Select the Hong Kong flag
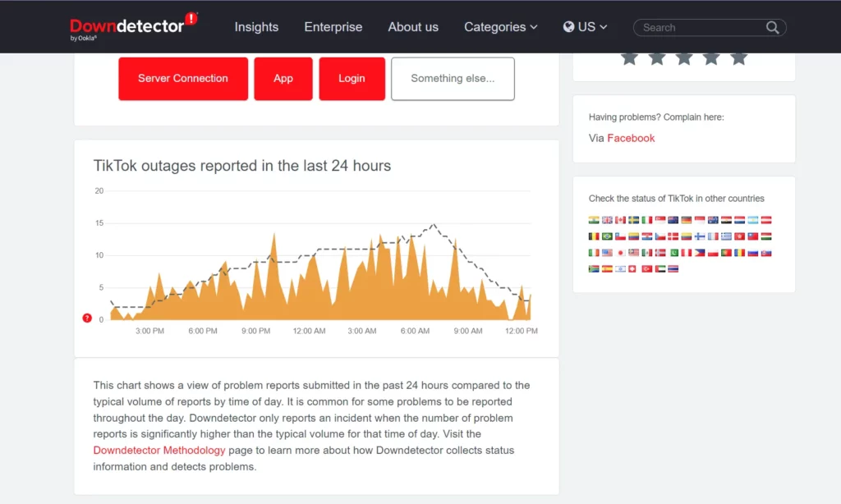The height and width of the screenshot is (504, 841). (740, 236)
